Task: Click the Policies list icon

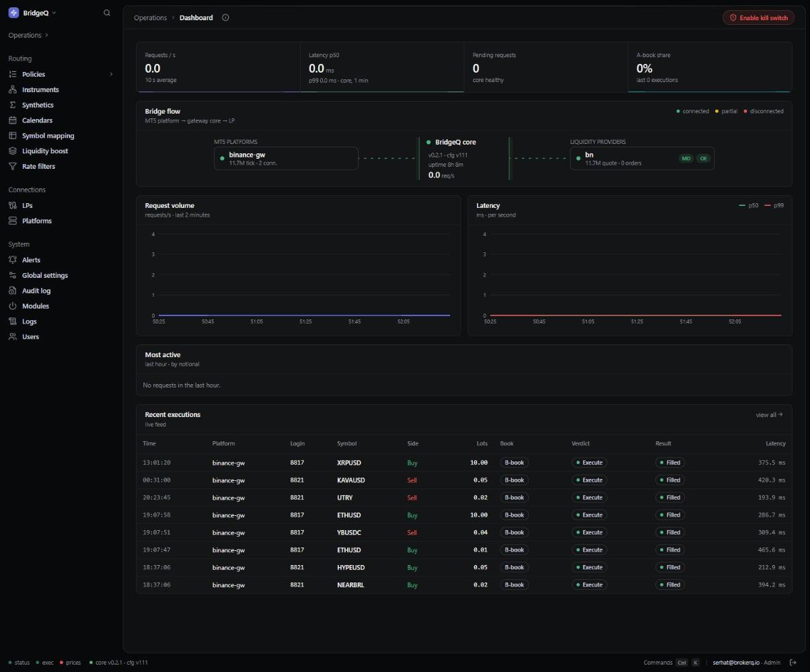Action: [x=13, y=74]
